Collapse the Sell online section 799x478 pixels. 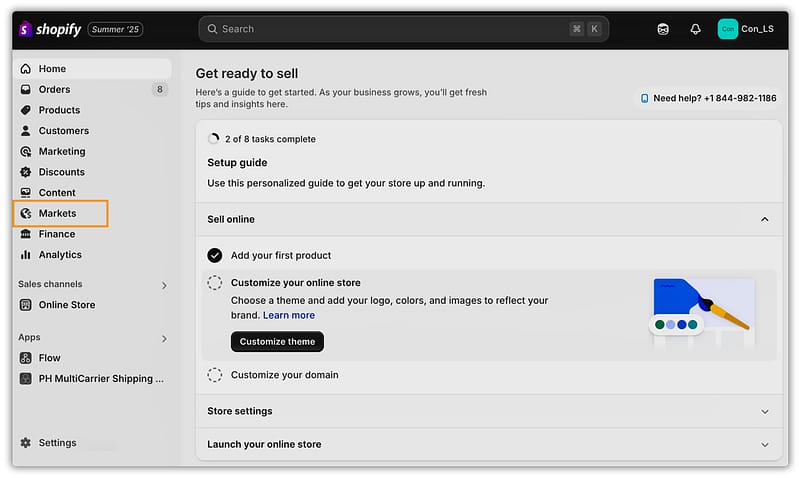pyautogui.click(x=765, y=219)
